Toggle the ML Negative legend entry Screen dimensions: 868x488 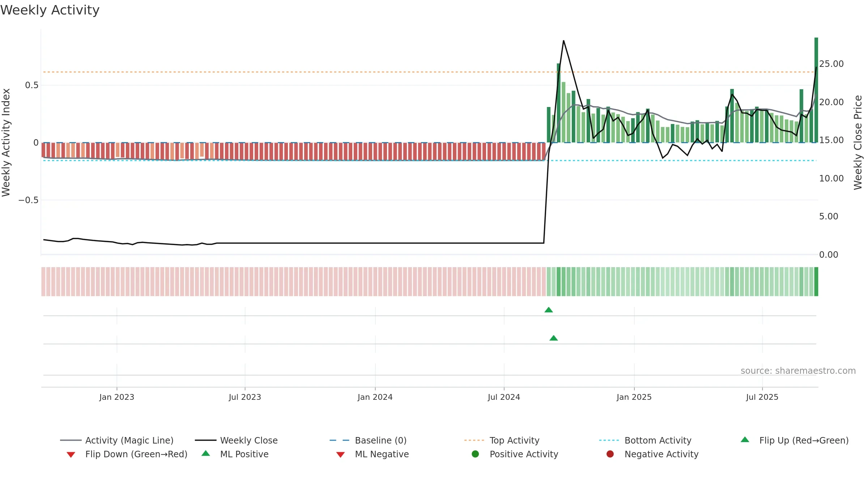[373, 454]
